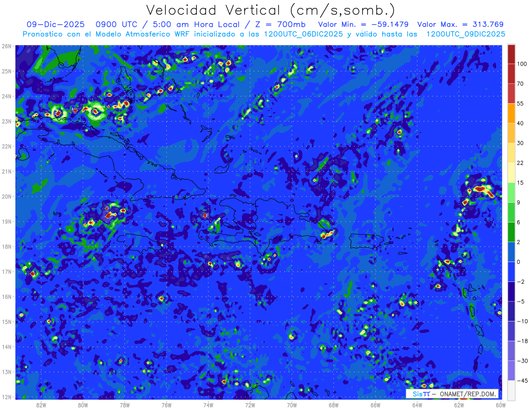Click the valid-until time "1200UTC_09DIC2025"
Image resolution: width=532 pixels, height=411 pixels.
[465, 34]
